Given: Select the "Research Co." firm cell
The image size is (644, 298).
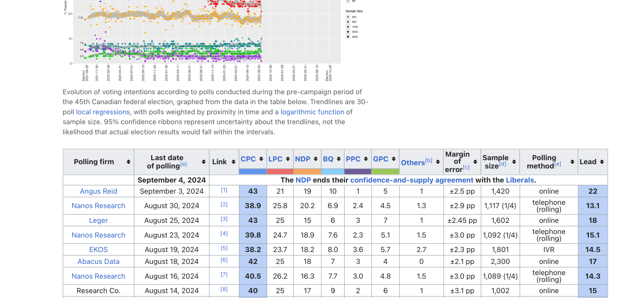Looking at the screenshot, I should (98, 291).
